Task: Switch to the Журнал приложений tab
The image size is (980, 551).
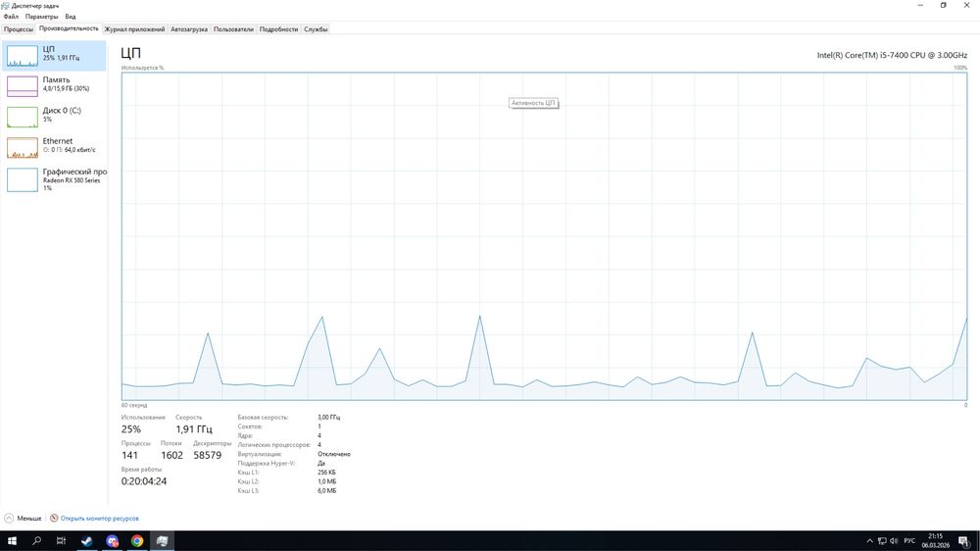Action: tap(134, 29)
